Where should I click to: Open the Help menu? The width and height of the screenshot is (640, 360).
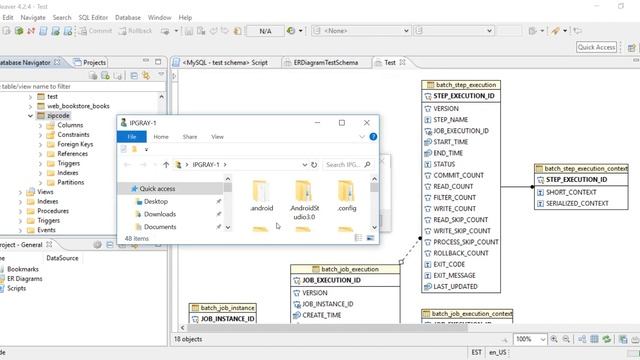pyautogui.click(x=185, y=18)
